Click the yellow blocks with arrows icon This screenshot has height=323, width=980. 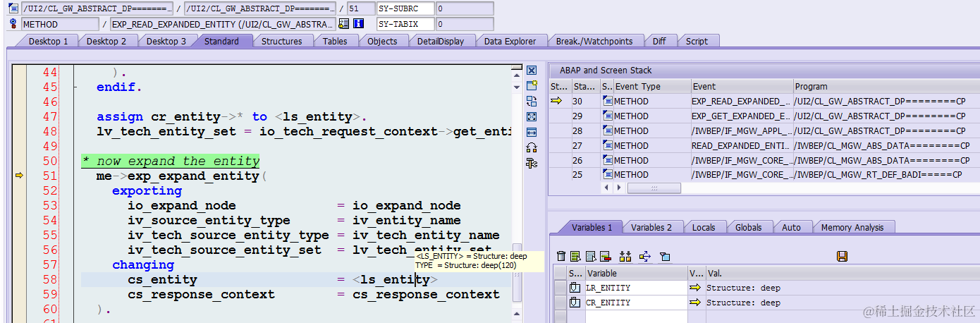point(625,257)
